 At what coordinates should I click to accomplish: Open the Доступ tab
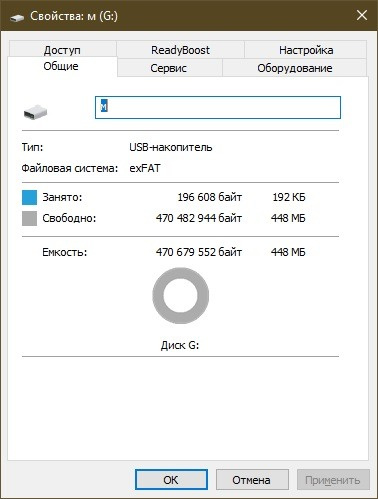62,49
